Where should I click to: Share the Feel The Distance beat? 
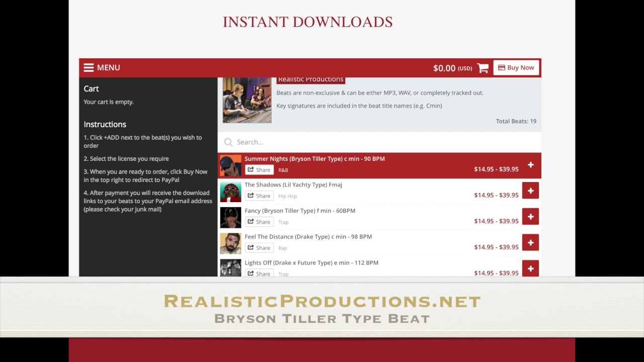[259, 248]
